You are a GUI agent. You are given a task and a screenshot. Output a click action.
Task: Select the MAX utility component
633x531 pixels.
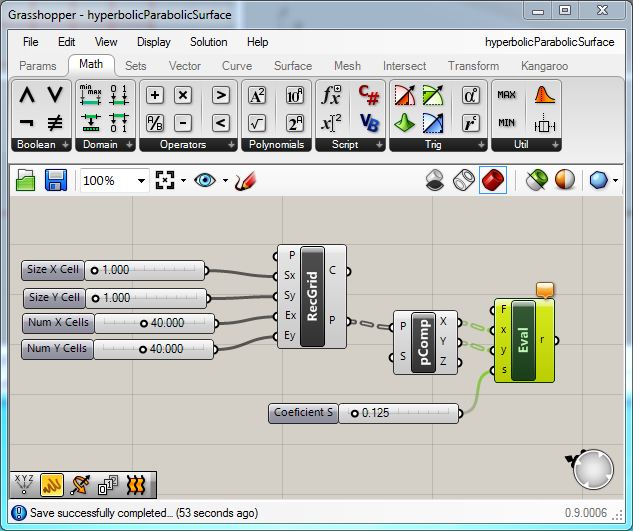[507, 95]
